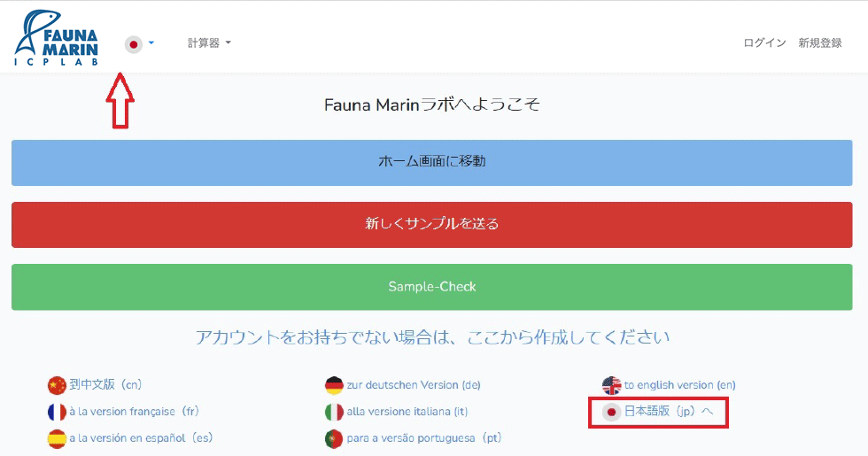The image size is (868, 456).
Task: Open the ログイン page
Action: [764, 43]
